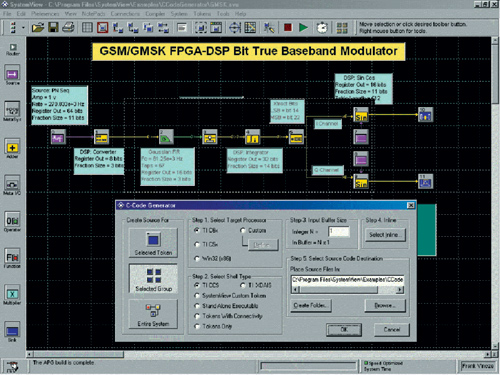Click the Router icon in left library
500x375 pixels.
pos(13,49)
